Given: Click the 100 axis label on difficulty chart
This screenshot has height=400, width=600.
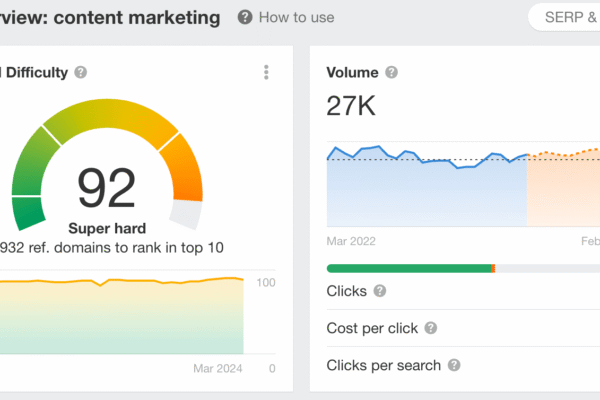Looking at the screenshot, I should click(x=266, y=282).
